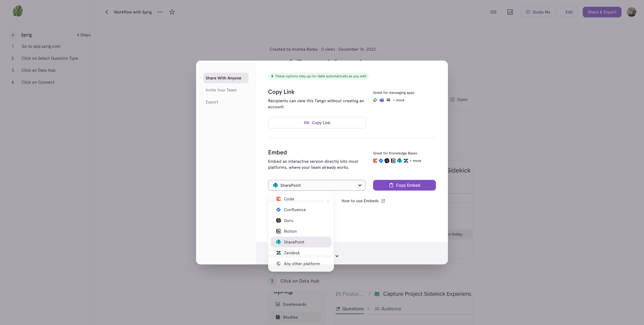Screen dimensions: 644x325
Task: Click the Confluence icon under Knowledge Bases
Action: pos(381,161)
